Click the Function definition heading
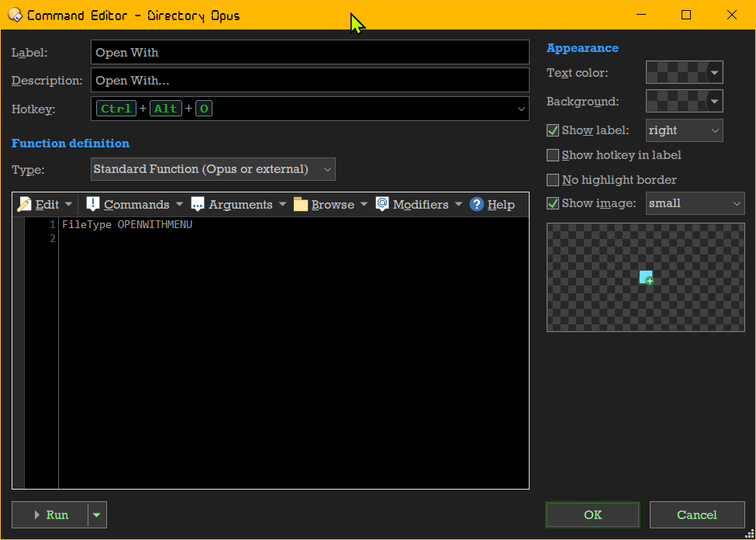The image size is (756, 540). pyautogui.click(x=71, y=144)
